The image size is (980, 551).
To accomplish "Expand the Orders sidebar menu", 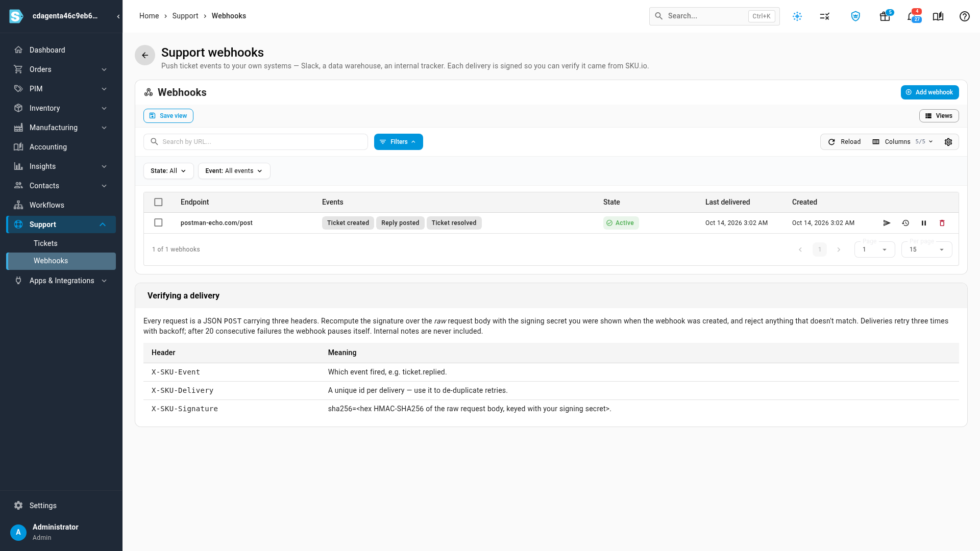I will [61, 69].
